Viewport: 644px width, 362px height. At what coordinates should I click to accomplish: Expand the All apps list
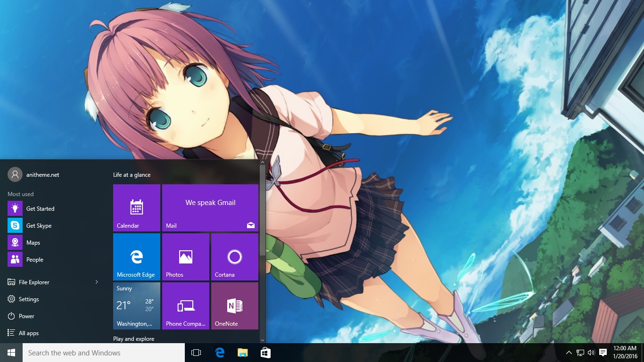28,333
